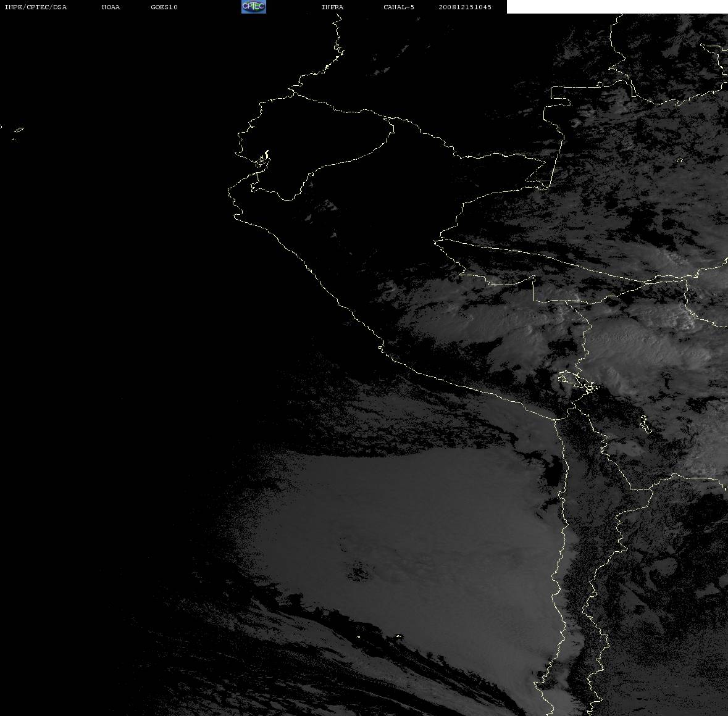Click the INPE/CPTEC/DSA header label
The image size is (728, 716).
coord(36,7)
